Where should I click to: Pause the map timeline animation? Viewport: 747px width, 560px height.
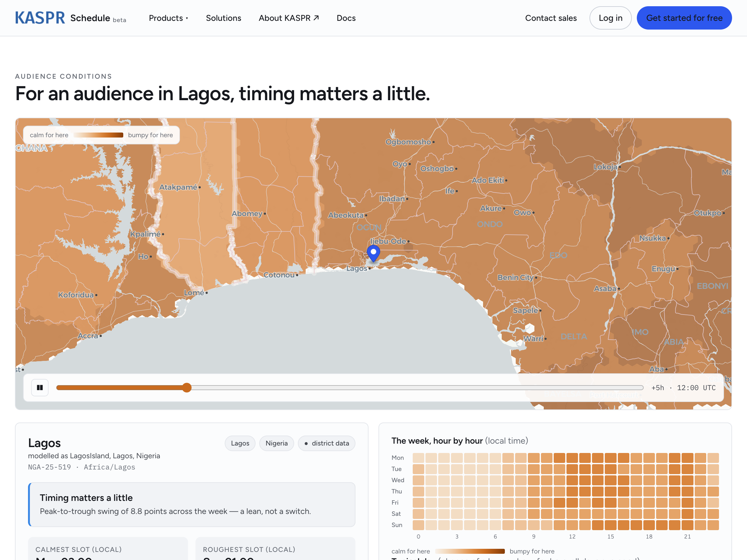(40, 388)
